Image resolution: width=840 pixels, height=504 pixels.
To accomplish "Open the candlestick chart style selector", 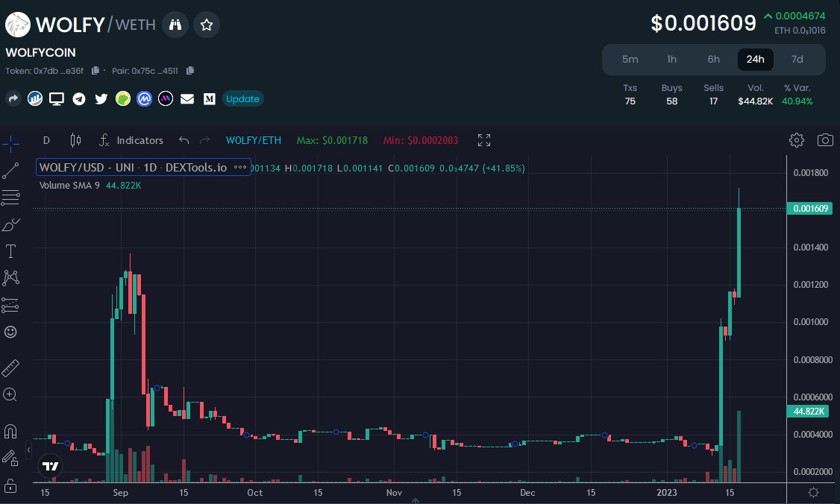I will tap(75, 140).
